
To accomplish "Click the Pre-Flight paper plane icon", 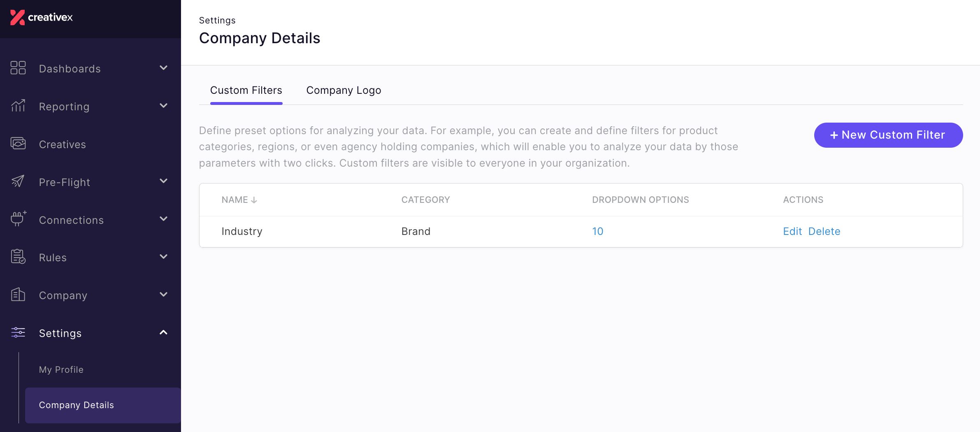I will pos(18,181).
